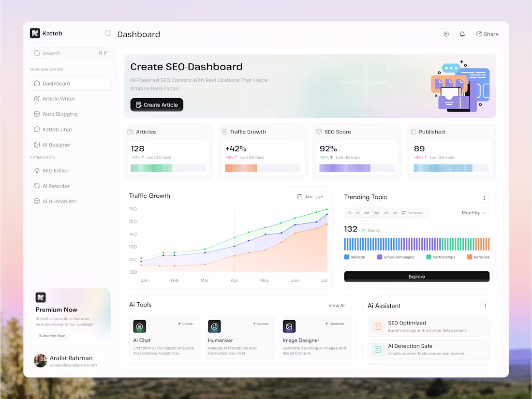Click the banner illustration graphic
The image size is (532, 399).
(x=460, y=86)
